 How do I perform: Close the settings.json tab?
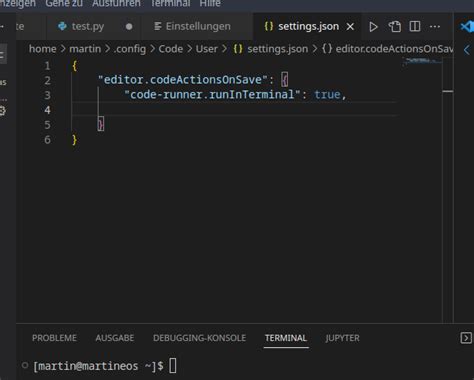coord(350,27)
